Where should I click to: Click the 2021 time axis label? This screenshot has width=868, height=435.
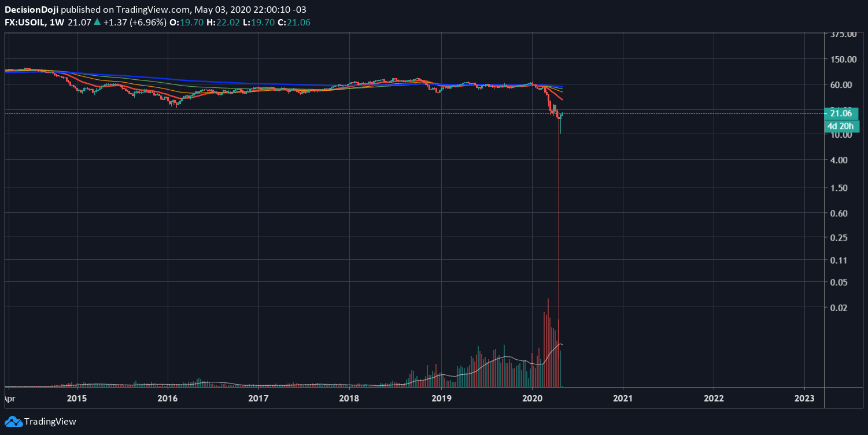coord(623,399)
